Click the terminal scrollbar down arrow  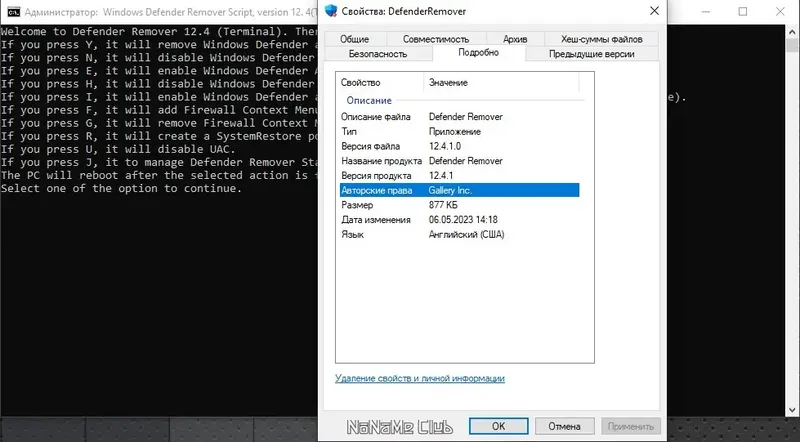pos(792,410)
